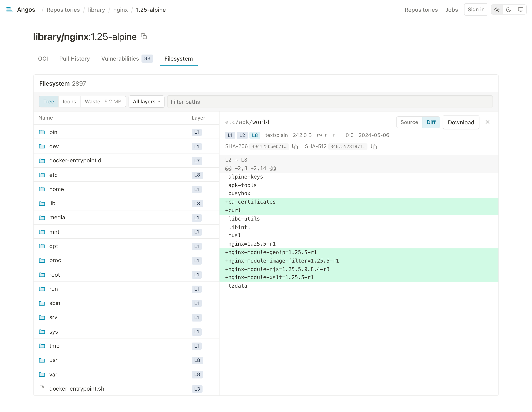
Task: Open Repositories link in top-right navigation
Action: point(421,10)
